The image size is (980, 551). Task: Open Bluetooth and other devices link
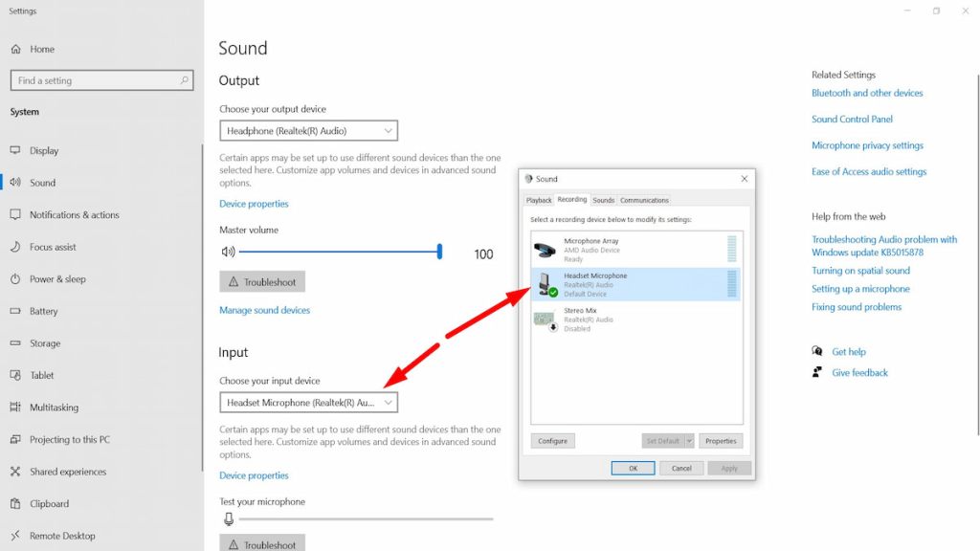[867, 93]
